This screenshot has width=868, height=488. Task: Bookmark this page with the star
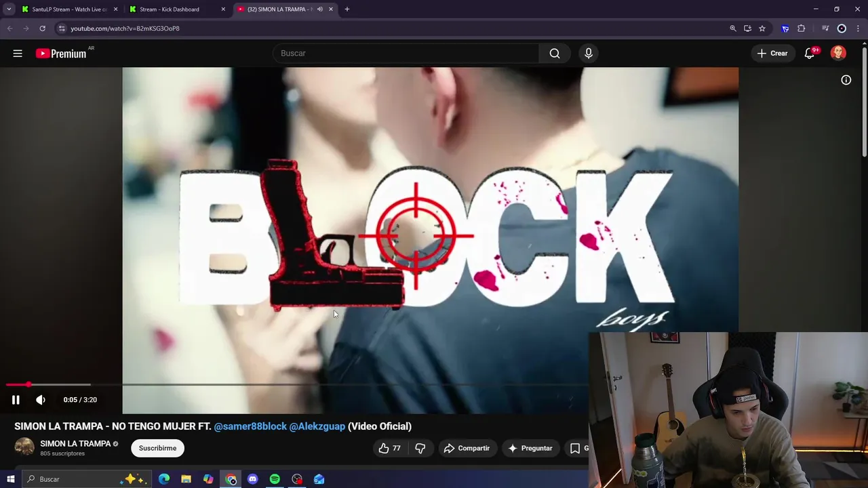point(762,28)
